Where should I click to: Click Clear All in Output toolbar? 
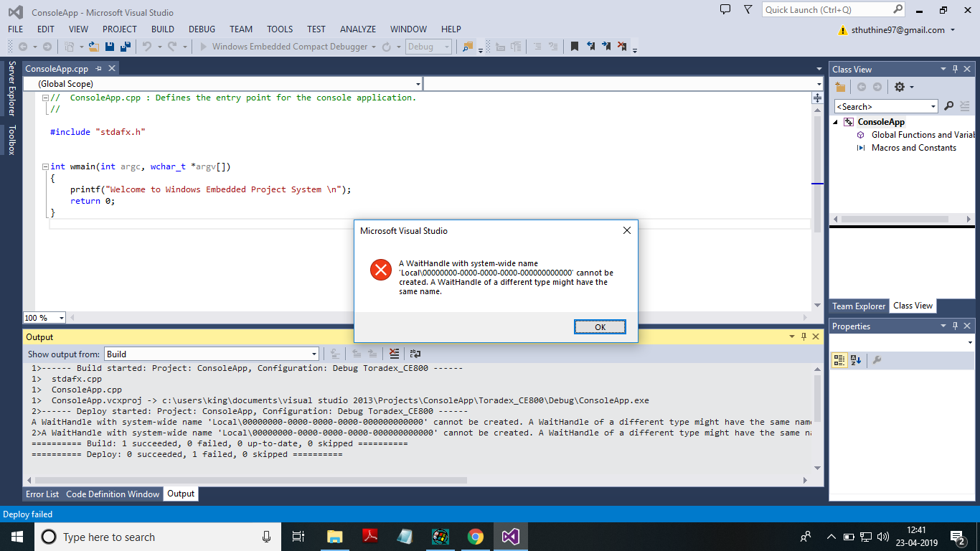coord(394,354)
